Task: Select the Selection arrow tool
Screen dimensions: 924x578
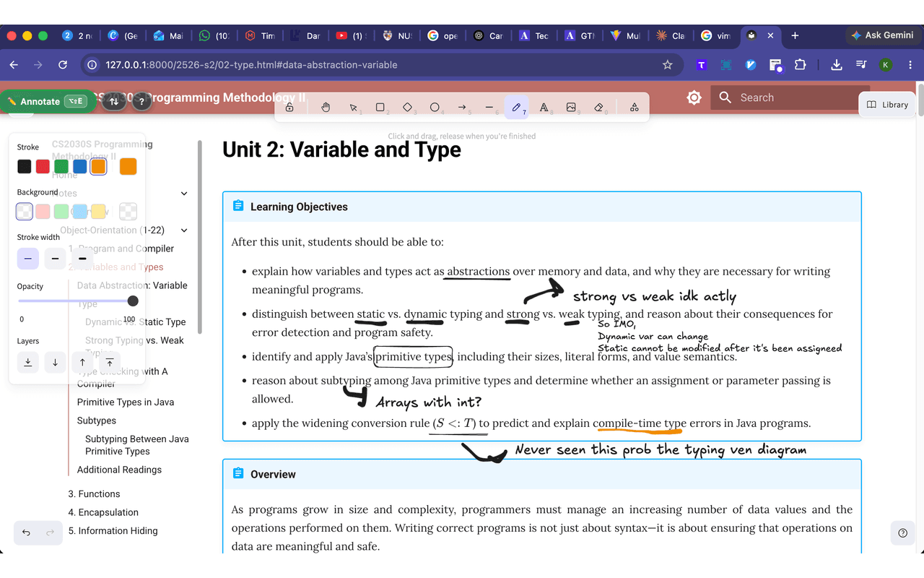Action: click(353, 108)
